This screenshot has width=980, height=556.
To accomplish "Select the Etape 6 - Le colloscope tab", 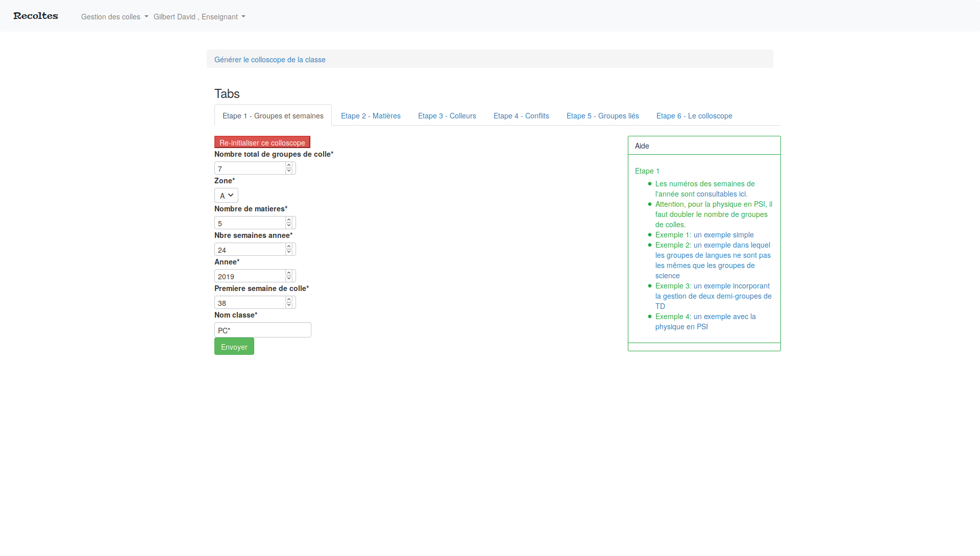I will click(694, 116).
